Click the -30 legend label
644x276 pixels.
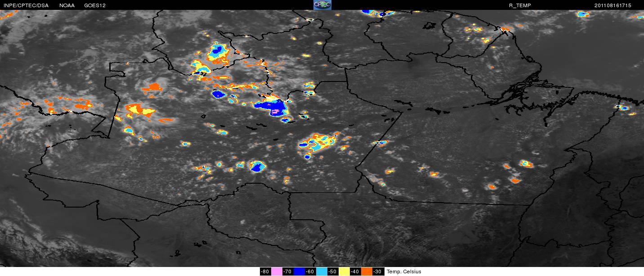tap(377, 271)
